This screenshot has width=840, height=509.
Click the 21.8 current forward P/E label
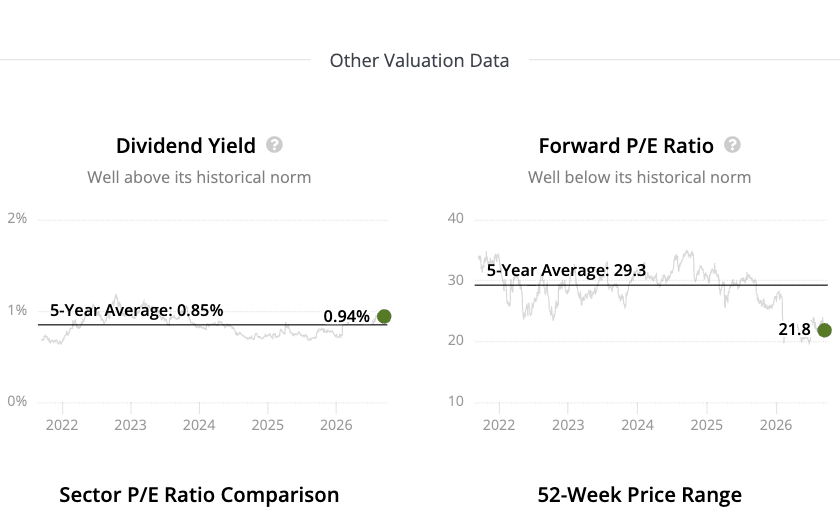point(794,329)
